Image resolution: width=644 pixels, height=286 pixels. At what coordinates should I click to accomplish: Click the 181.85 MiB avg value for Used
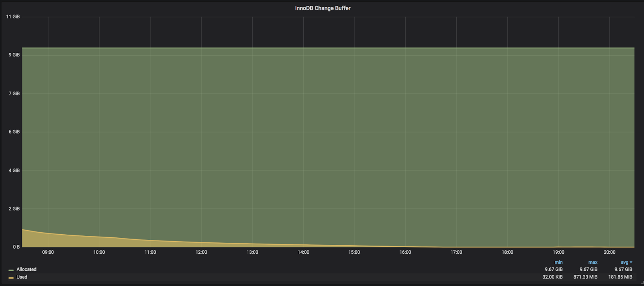[620, 277]
